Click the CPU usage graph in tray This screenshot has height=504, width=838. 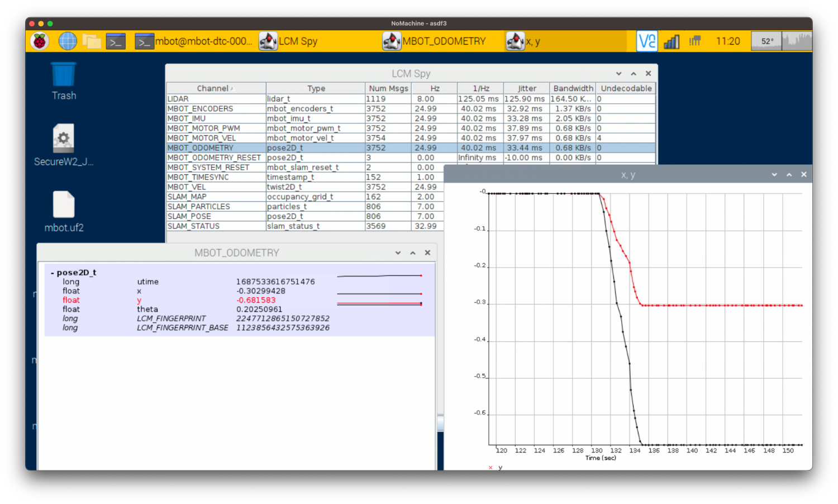[797, 41]
